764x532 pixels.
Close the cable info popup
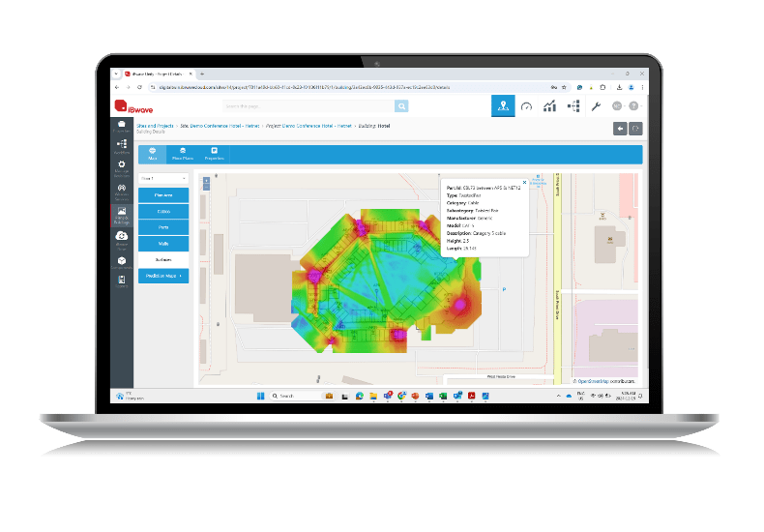[x=524, y=182]
